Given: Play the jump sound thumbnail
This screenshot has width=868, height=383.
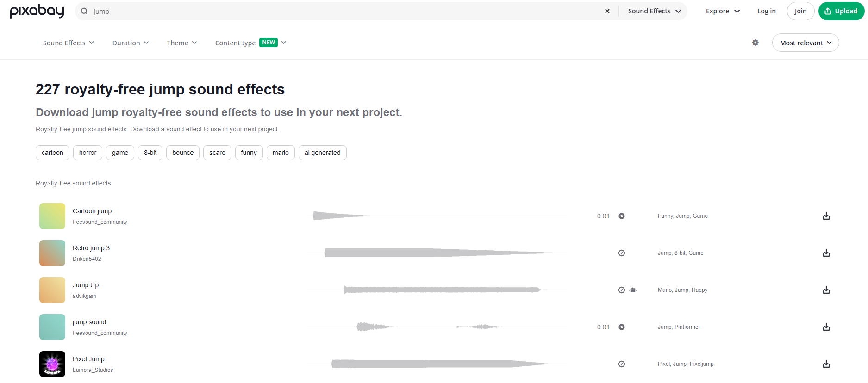Looking at the screenshot, I should pos(52,327).
